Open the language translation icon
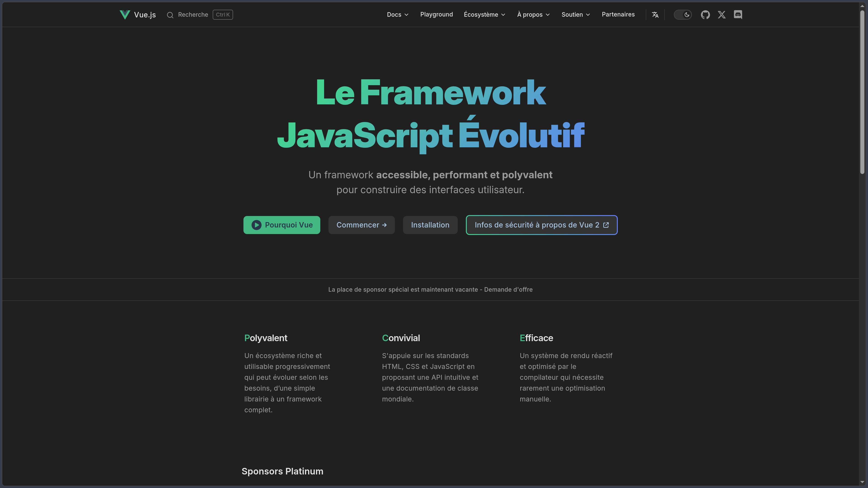868x488 pixels. [x=655, y=14]
